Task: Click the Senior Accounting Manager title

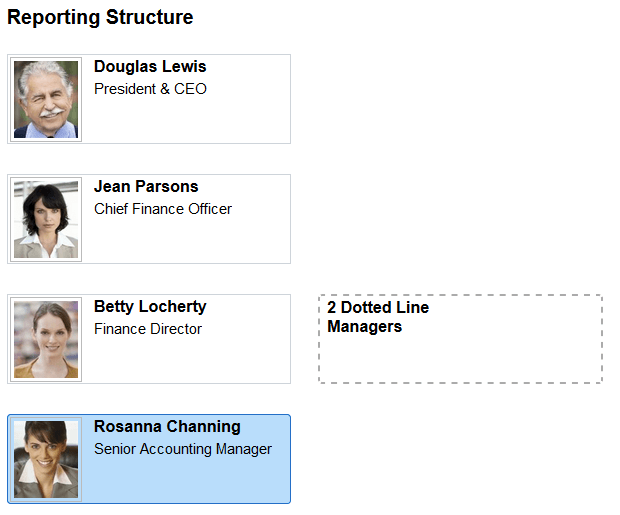Action: pyautogui.click(x=183, y=449)
